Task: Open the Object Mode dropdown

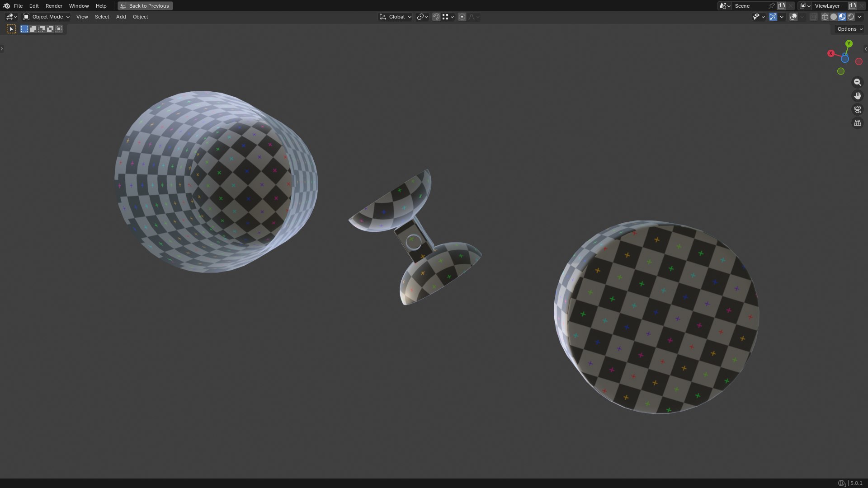Action: (47, 17)
